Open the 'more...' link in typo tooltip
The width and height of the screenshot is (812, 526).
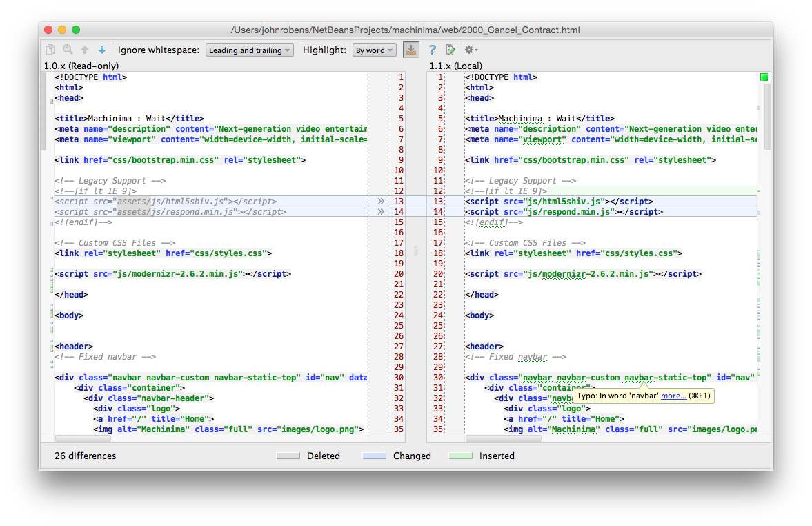point(674,396)
